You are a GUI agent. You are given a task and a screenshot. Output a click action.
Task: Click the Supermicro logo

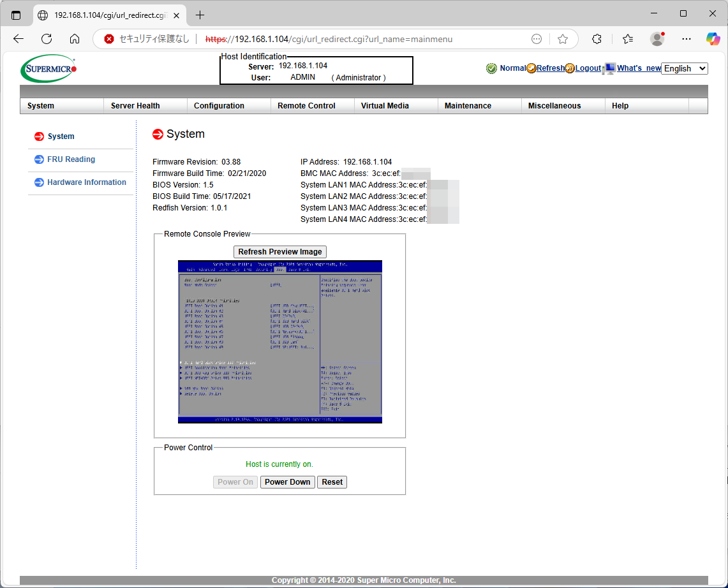(48, 69)
